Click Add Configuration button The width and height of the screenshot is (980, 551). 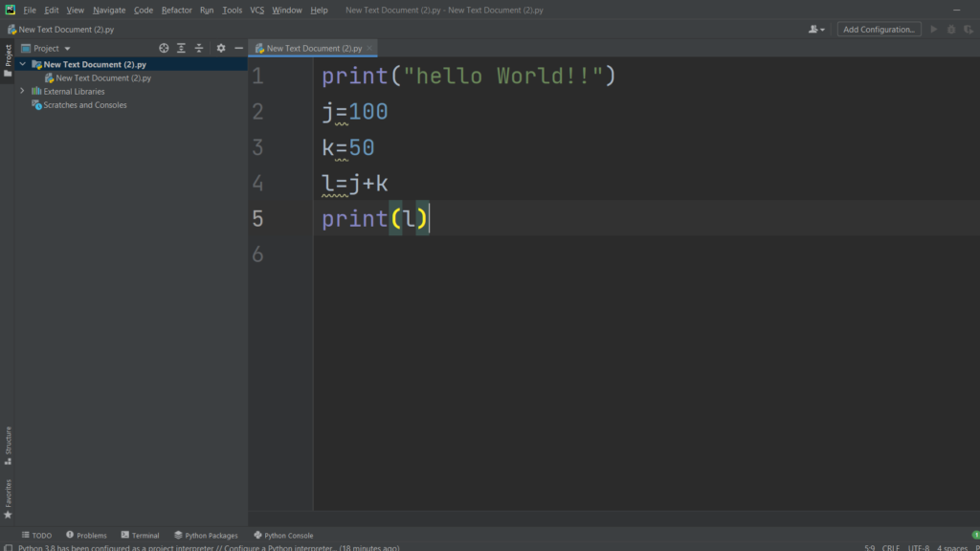(879, 30)
